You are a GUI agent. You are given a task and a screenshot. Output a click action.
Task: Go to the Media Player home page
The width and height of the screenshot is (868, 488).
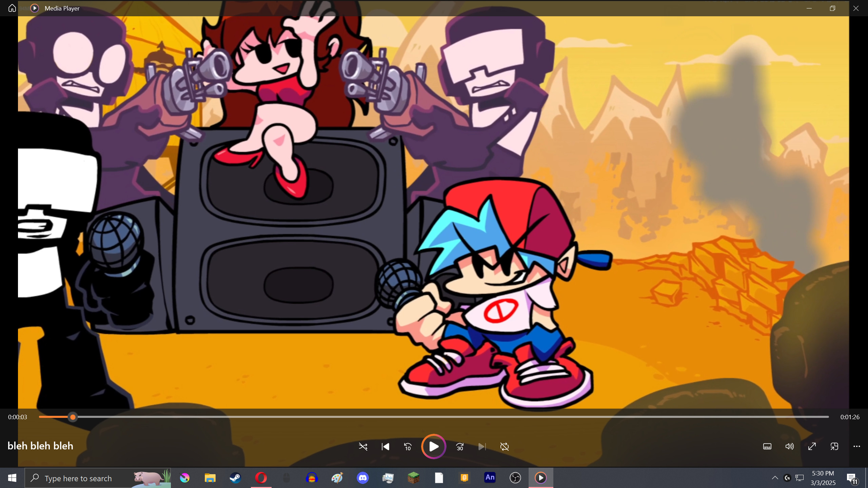pos(12,8)
